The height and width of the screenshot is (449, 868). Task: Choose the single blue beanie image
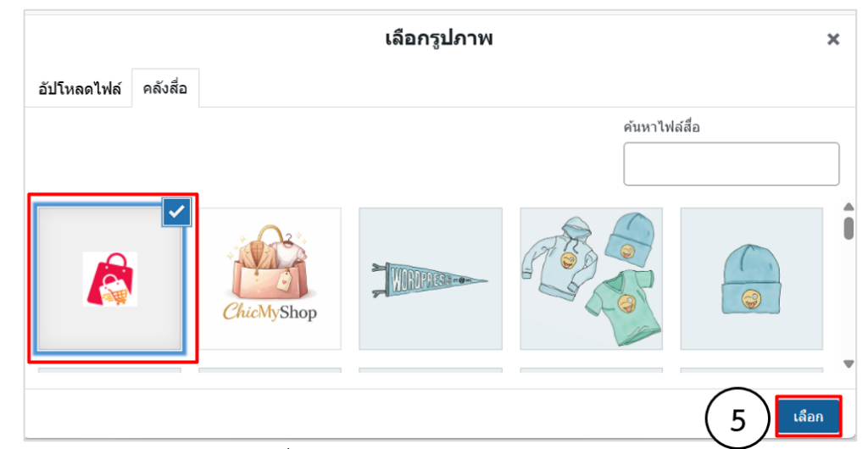(x=751, y=279)
